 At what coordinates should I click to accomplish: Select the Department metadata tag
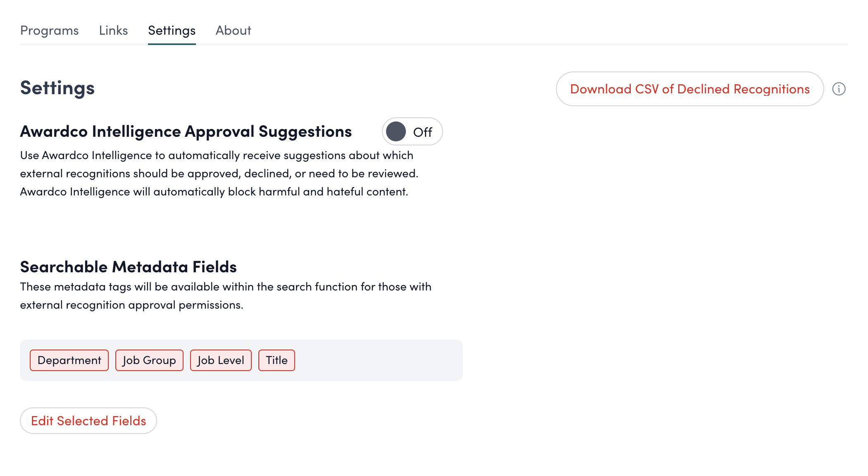(x=69, y=360)
